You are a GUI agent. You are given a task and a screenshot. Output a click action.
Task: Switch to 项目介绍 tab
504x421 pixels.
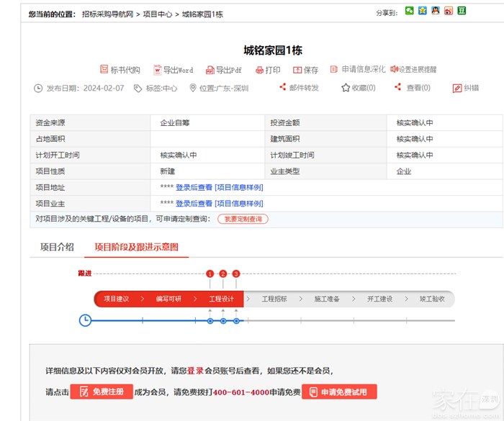click(57, 247)
